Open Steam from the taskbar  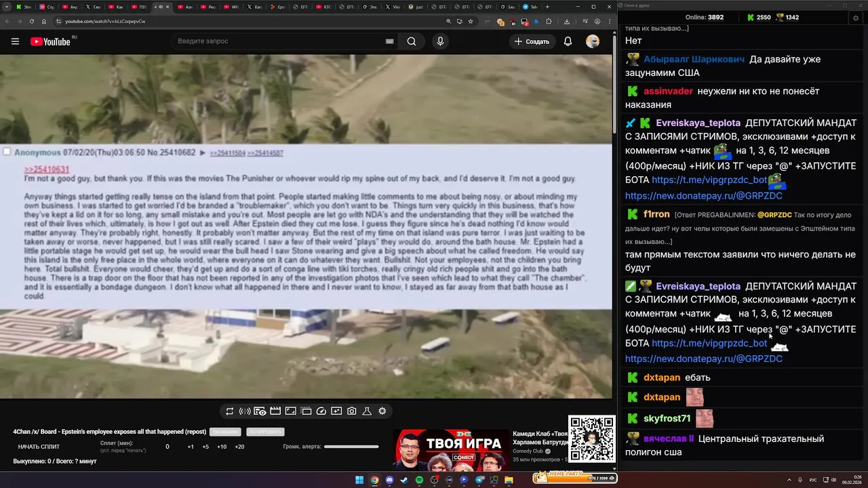coord(404,480)
